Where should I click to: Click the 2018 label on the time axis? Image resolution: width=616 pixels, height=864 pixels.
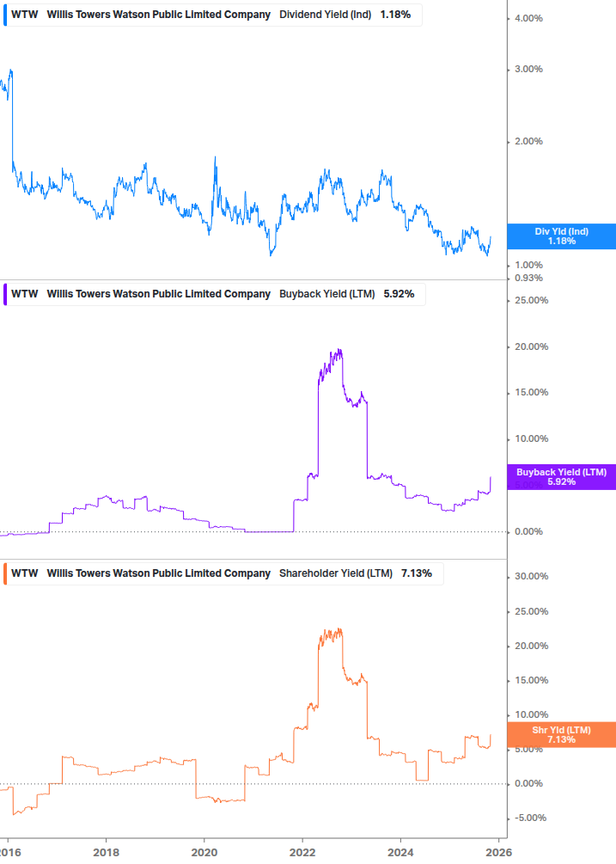[107, 853]
